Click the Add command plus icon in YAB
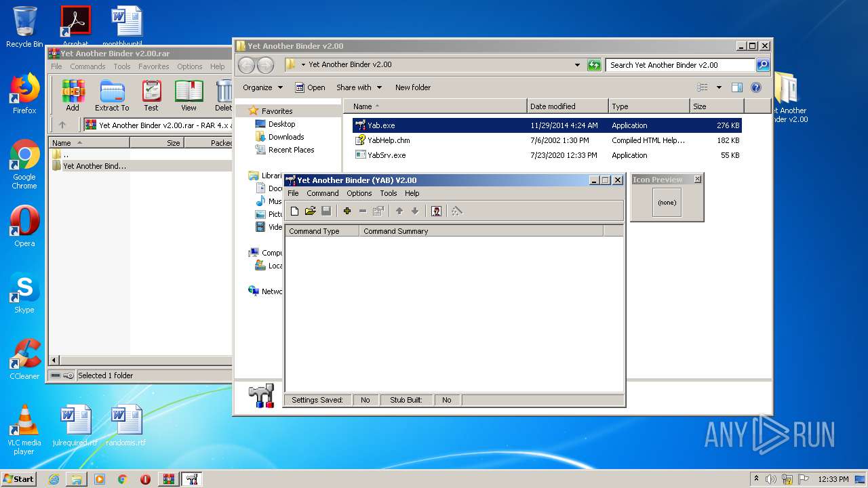The width and height of the screenshot is (868, 488). (347, 211)
